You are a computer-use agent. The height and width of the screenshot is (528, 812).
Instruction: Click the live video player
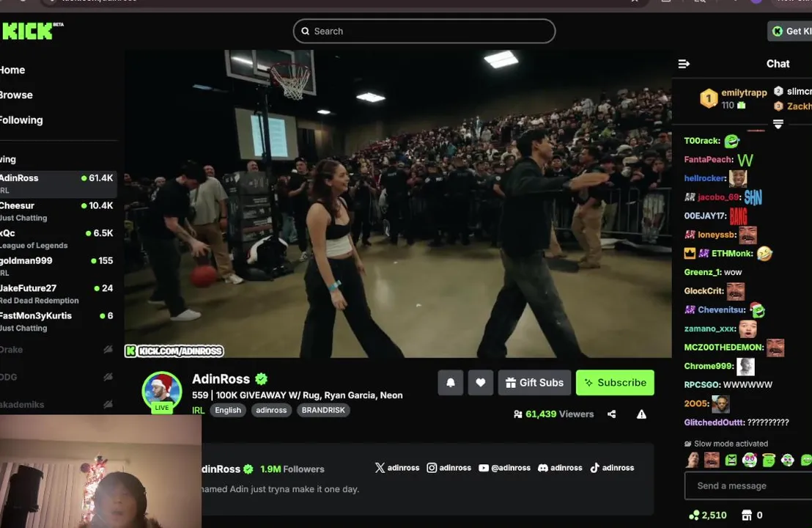(x=398, y=204)
